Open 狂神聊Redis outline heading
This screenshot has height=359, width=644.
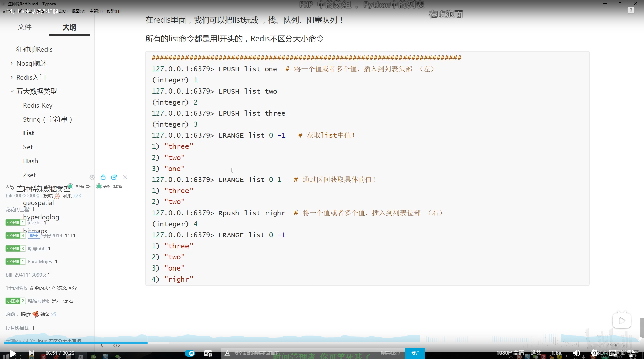[x=35, y=49]
